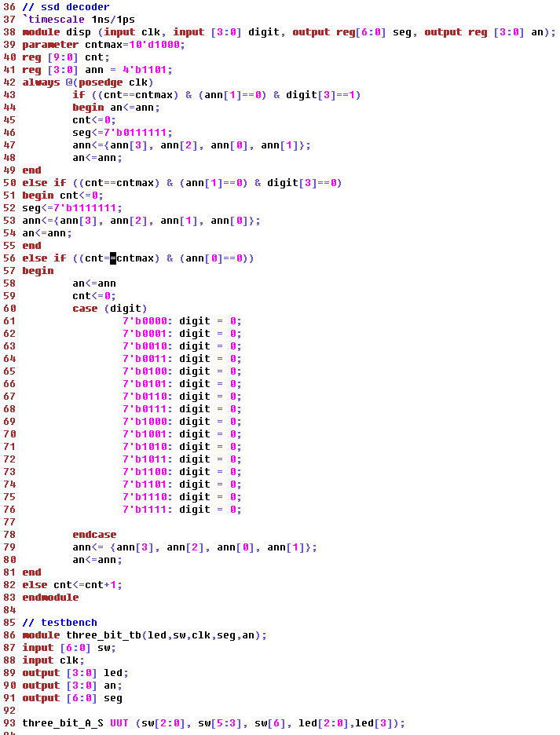Click case item 7'b1000

pos(181,422)
